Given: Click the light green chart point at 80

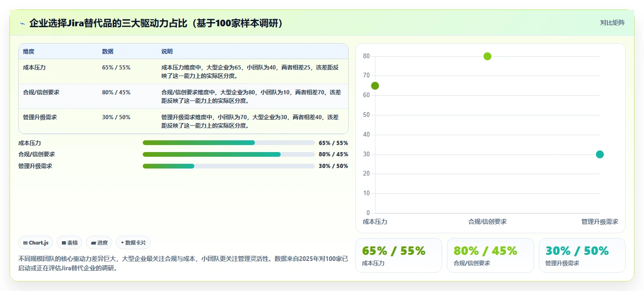Looking at the screenshot, I should coord(487,56).
